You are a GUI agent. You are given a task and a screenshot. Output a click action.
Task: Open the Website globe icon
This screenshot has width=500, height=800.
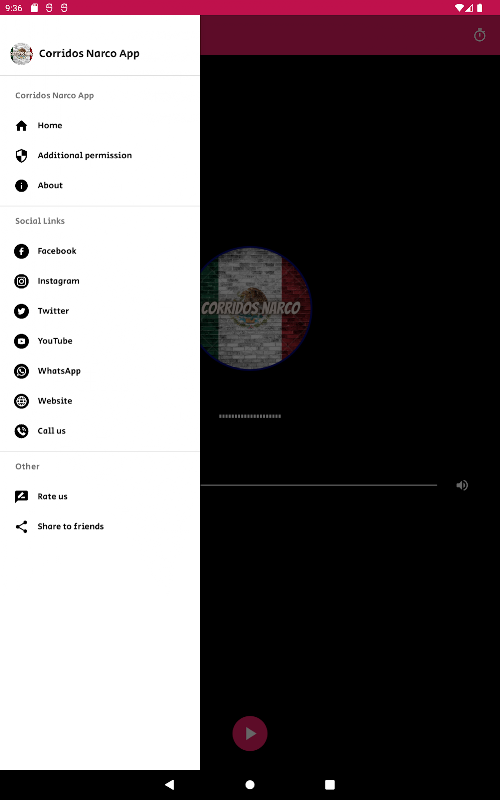pos(21,402)
